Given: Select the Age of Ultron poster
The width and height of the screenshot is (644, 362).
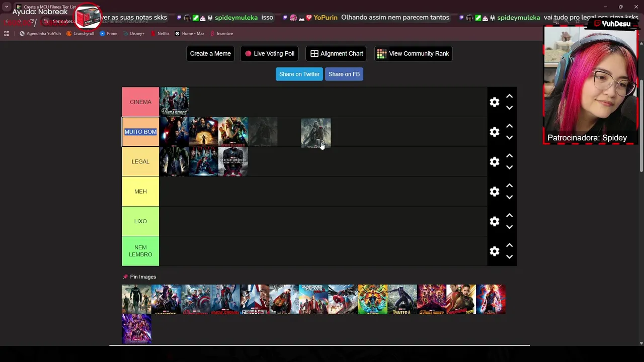Looking at the screenshot, I should tap(195, 299).
